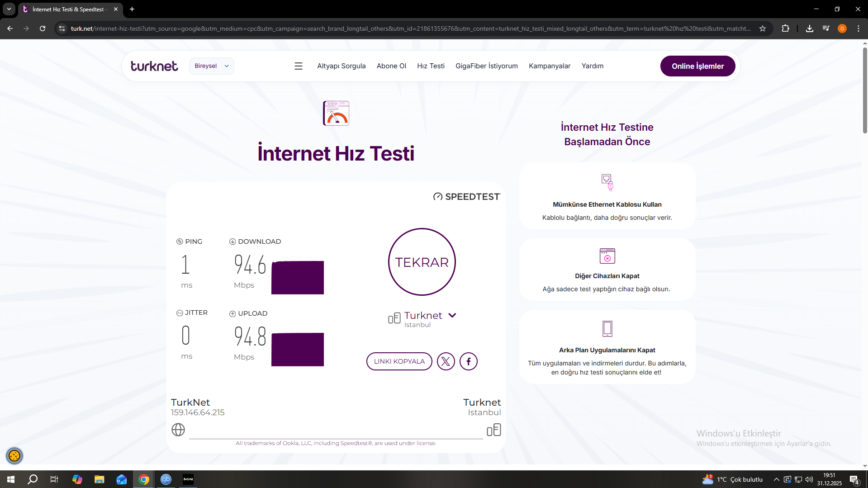Go back to the previous page
The image size is (868, 488).
pos(10,28)
